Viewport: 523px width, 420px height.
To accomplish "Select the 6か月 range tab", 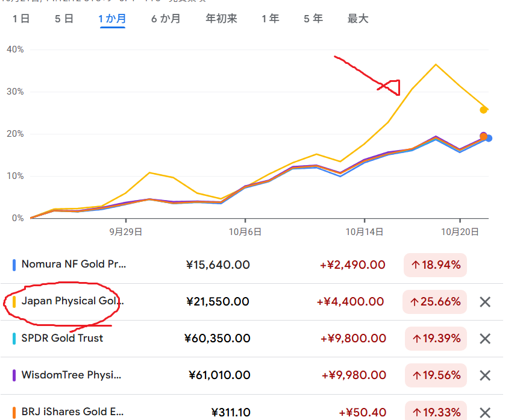I will click(x=166, y=19).
